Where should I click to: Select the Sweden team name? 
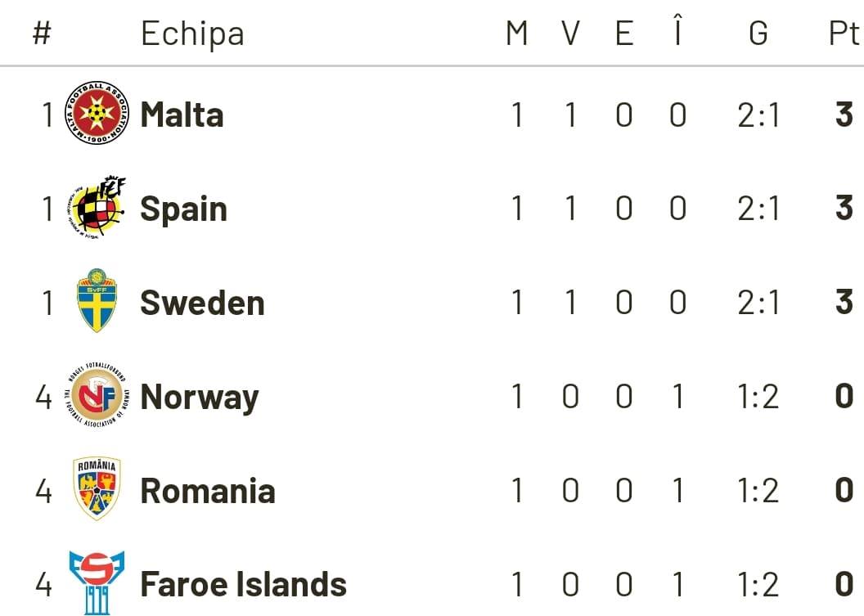point(202,303)
